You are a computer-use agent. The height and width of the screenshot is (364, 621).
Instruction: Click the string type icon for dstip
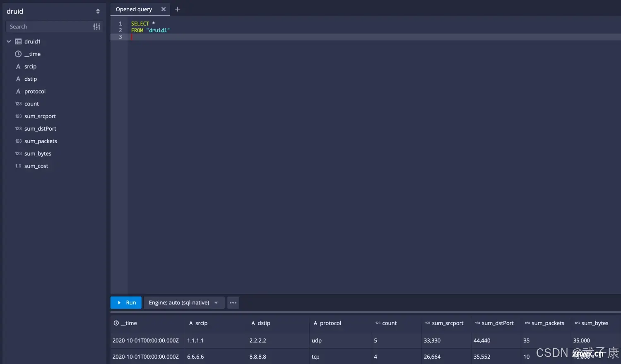(18, 79)
